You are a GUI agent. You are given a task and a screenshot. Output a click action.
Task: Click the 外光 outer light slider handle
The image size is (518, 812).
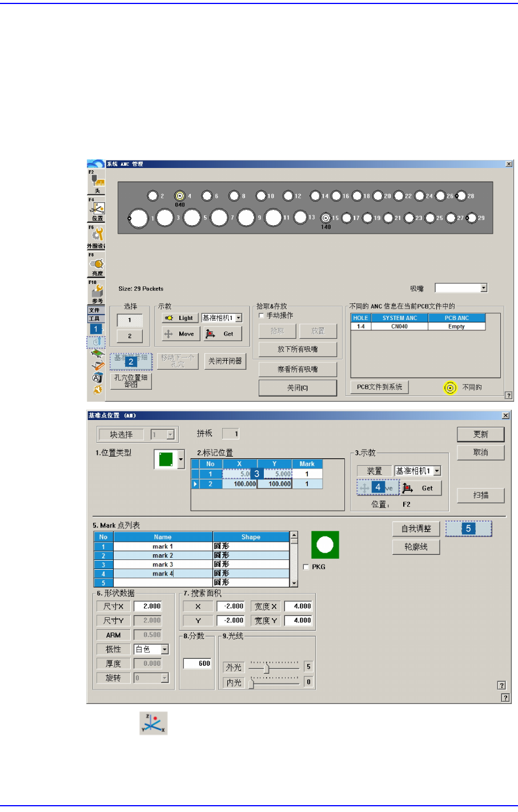pyautogui.click(x=266, y=668)
